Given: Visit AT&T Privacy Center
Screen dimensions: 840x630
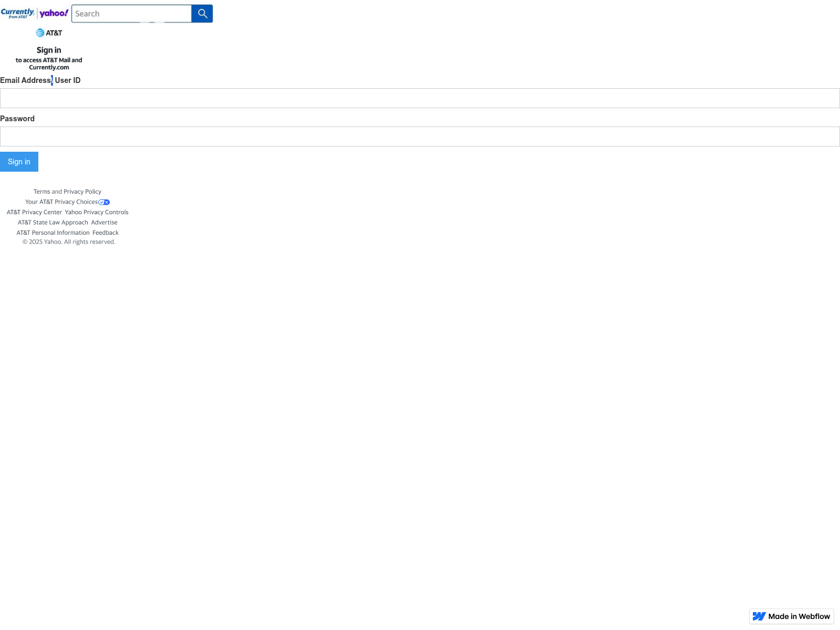Looking at the screenshot, I should pyautogui.click(x=34, y=212).
